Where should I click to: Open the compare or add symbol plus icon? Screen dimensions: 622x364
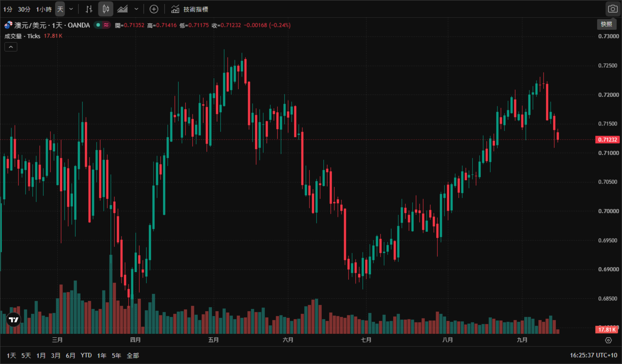pyautogui.click(x=154, y=9)
